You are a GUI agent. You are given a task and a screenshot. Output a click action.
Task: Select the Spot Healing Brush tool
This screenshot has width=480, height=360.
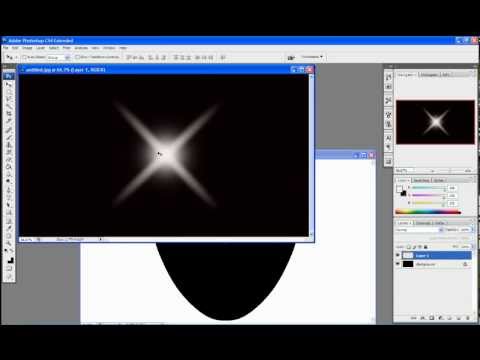pyautogui.click(x=9, y=129)
